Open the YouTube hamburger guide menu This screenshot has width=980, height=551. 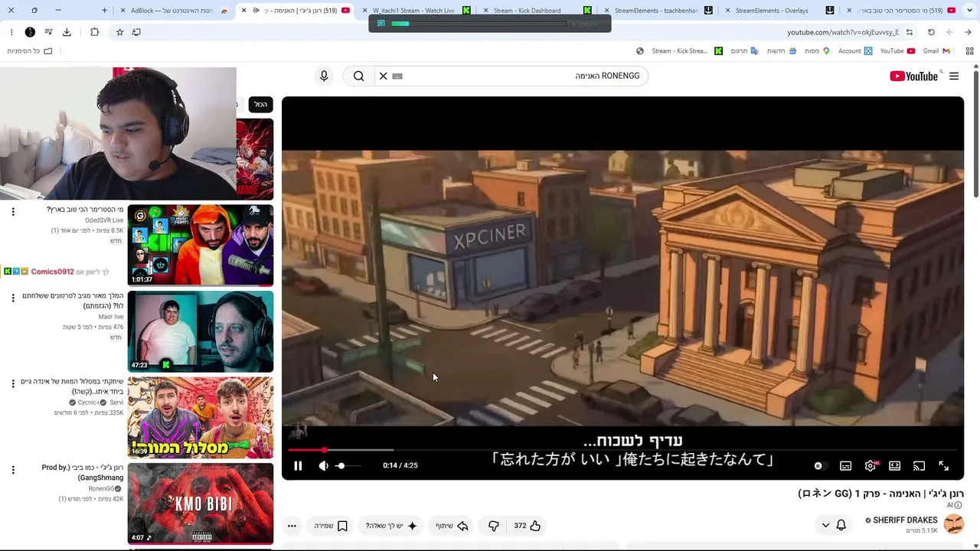click(954, 76)
